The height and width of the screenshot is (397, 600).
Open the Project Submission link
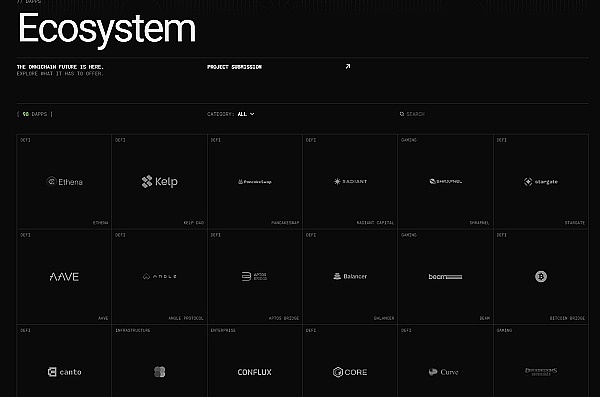[235, 67]
